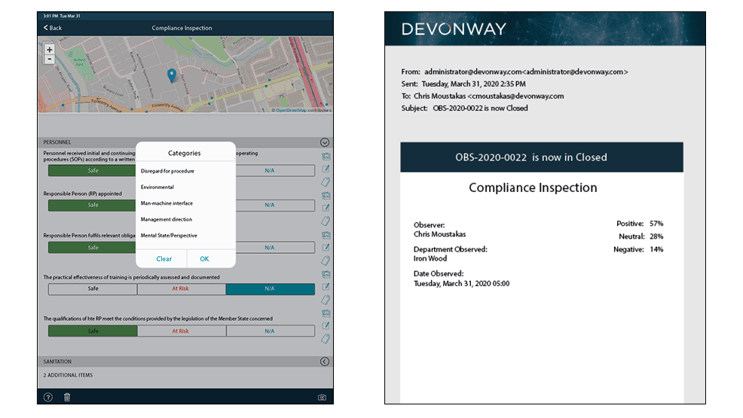The image size is (743, 418).
Task: Click 'OBS-2020-0022 is now in Closed' banner
Action: click(542, 157)
